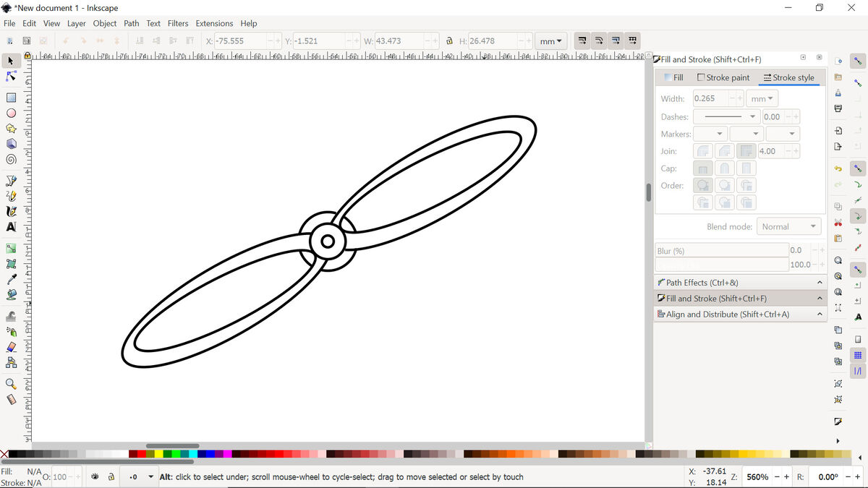Activate the Tweak tool
This screenshot has height=488, width=868.
click(x=11, y=316)
